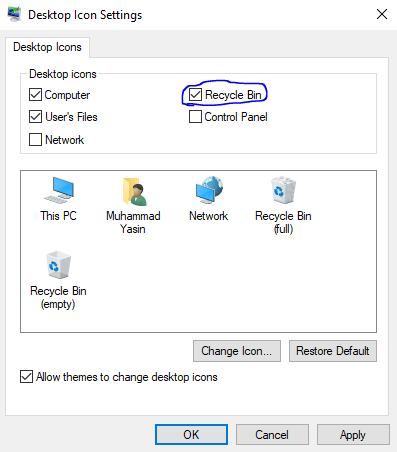Click the Cancel button
397x452 pixels.
pos(272,434)
